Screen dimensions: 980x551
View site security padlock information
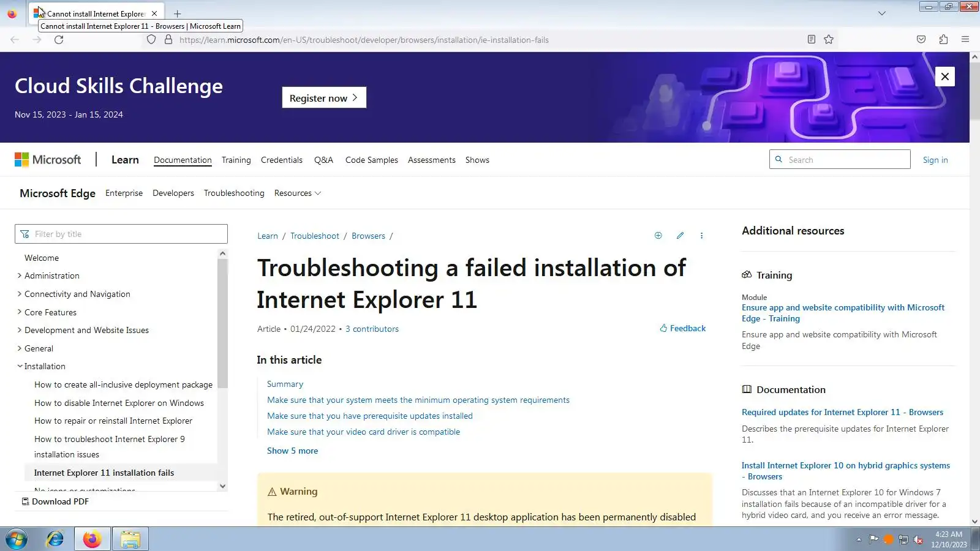(x=168, y=40)
